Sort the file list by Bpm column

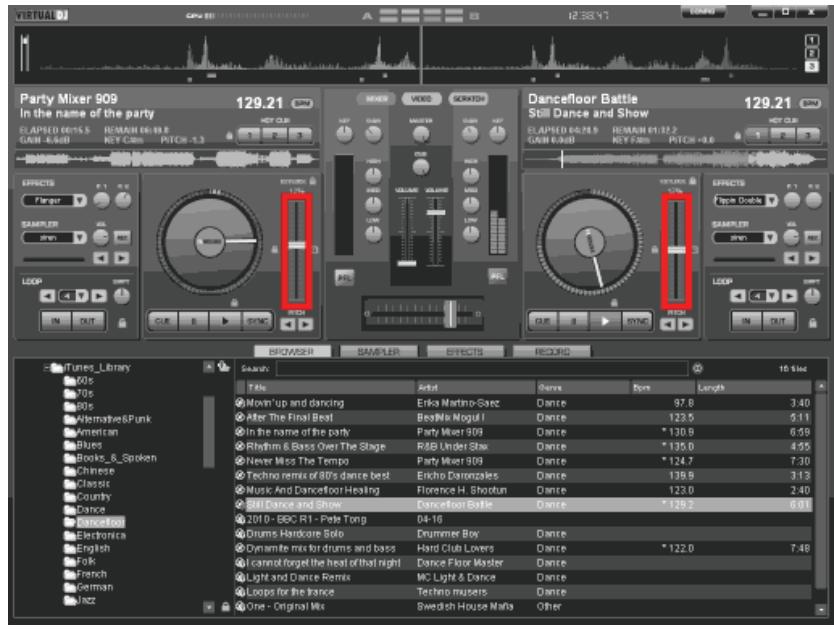point(662,388)
